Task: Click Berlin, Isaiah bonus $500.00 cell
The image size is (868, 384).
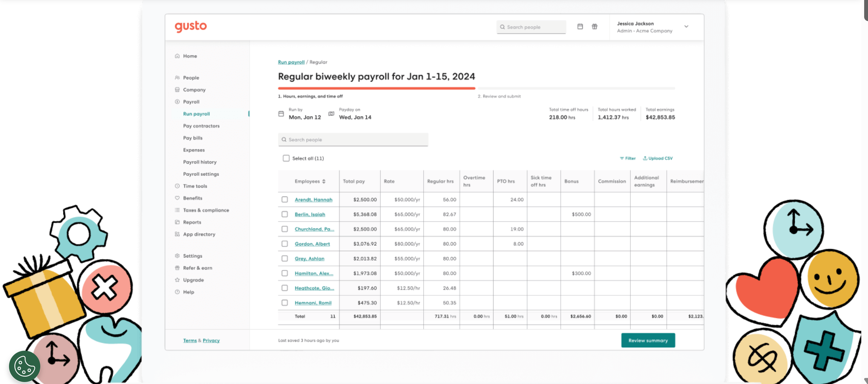Action: pyautogui.click(x=577, y=215)
